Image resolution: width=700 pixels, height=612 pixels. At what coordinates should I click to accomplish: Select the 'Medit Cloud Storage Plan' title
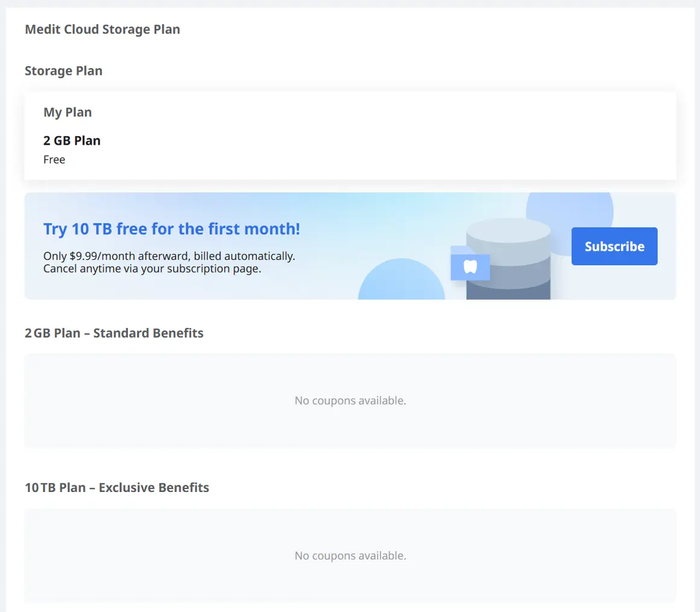102,30
